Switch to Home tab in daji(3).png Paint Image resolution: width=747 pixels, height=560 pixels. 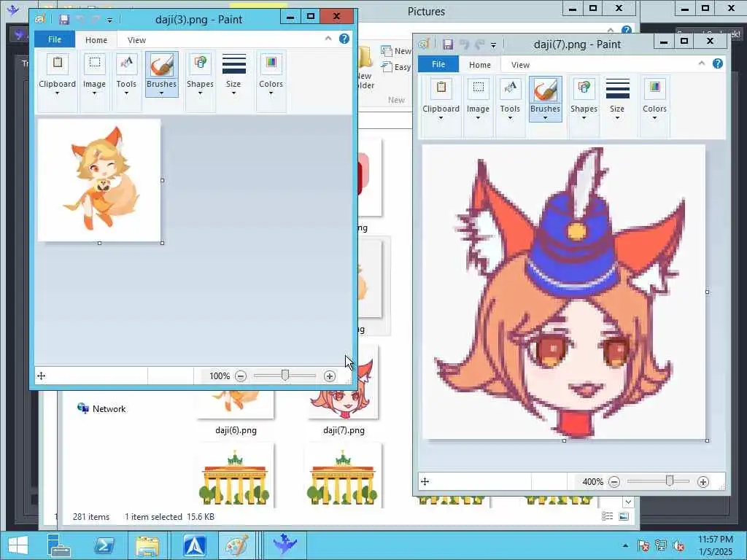tap(96, 40)
